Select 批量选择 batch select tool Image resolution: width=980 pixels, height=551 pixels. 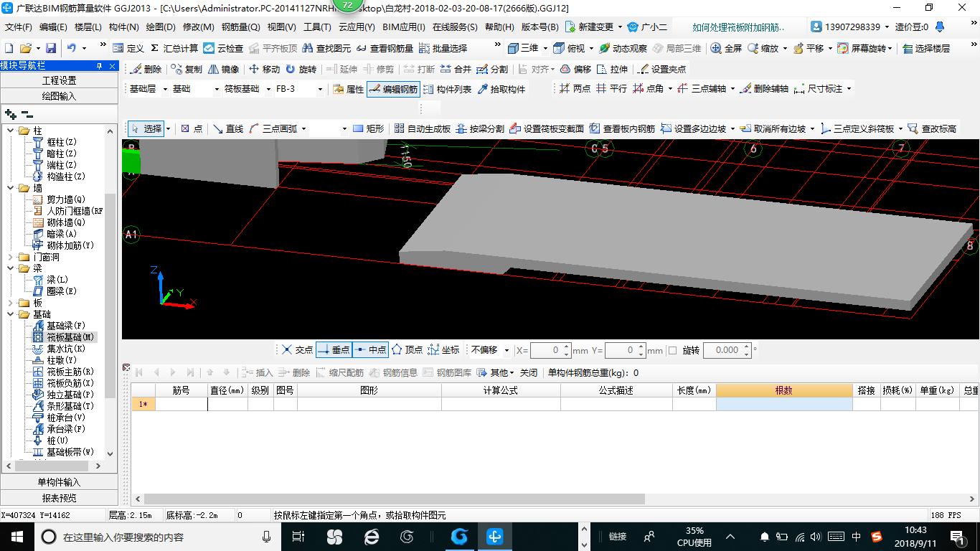[x=443, y=48]
